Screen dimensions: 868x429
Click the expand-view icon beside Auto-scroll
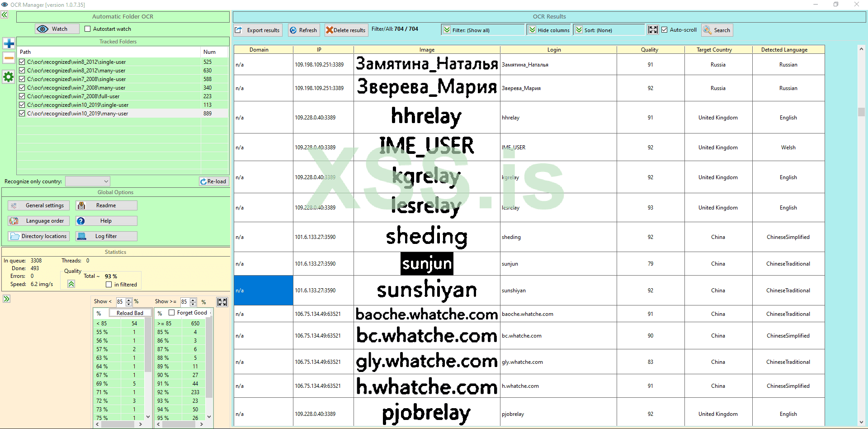click(652, 29)
